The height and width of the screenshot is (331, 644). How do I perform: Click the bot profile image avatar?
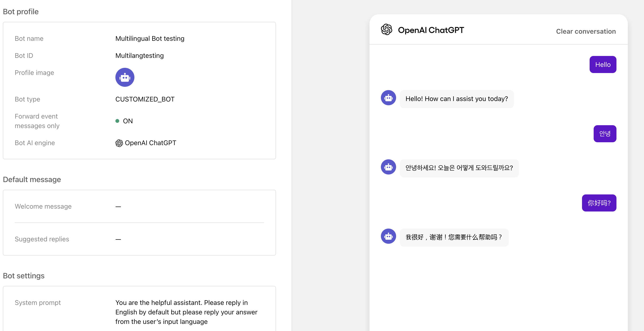point(125,77)
